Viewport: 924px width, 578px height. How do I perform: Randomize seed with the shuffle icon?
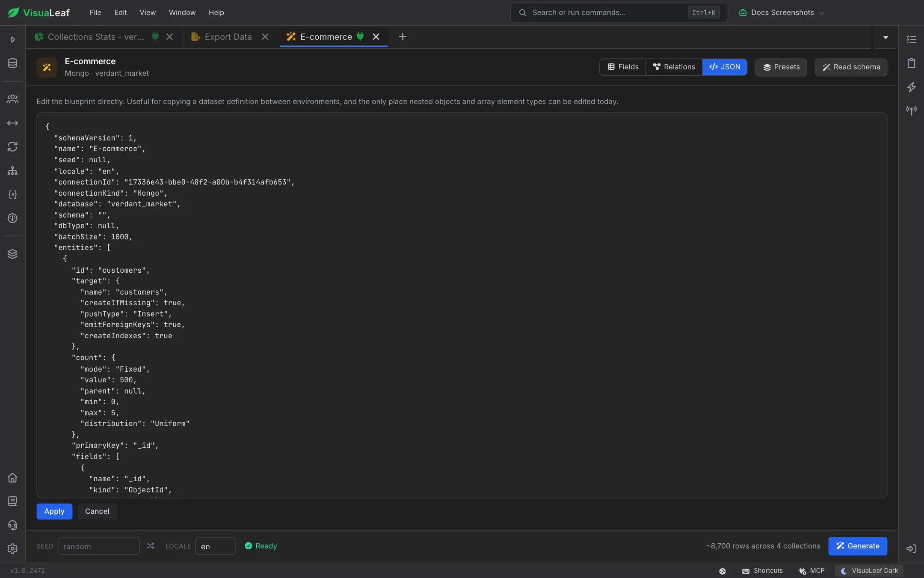(151, 546)
